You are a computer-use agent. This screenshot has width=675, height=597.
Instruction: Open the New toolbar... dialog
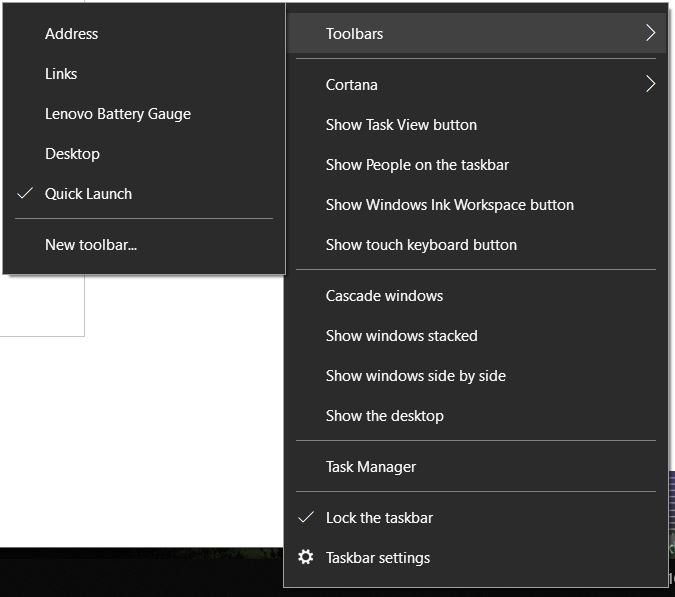[144, 245]
